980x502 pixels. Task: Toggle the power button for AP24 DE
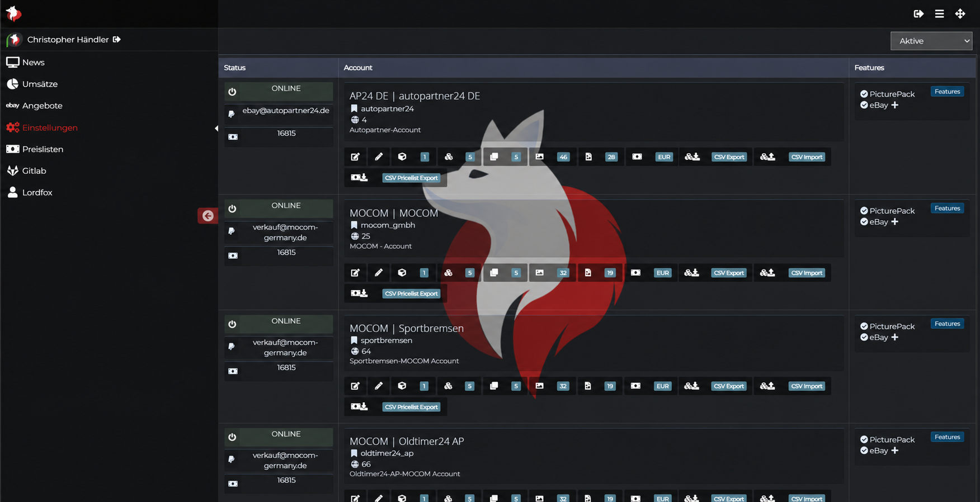click(232, 92)
